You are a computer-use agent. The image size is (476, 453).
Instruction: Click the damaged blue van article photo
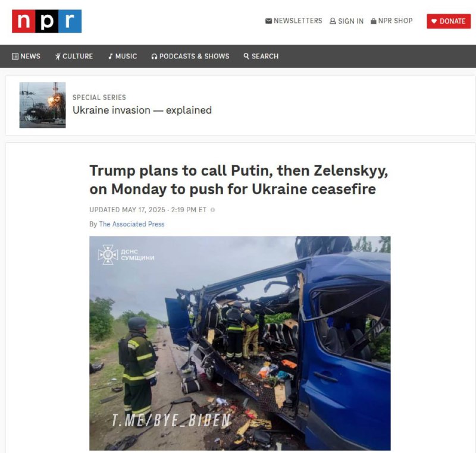click(x=240, y=343)
